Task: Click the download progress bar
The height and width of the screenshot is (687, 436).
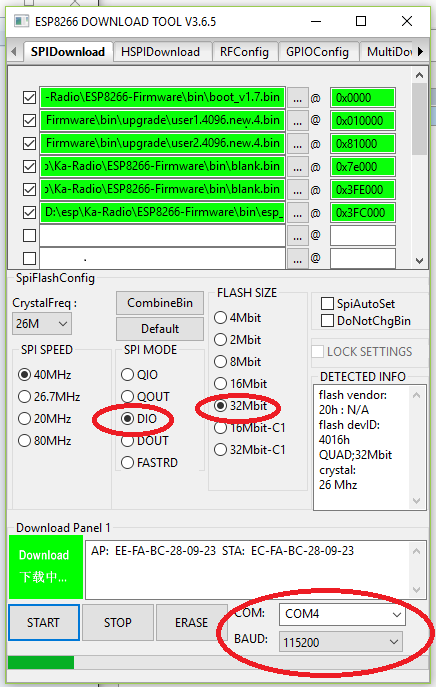Action: (x=218, y=662)
